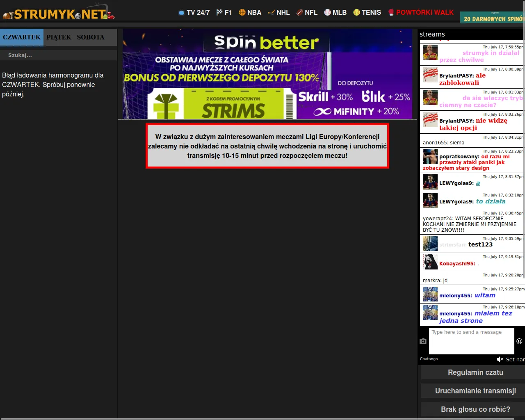Viewport: 525px width, 420px height.
Task: Click the 'Błąd ładowania harmonogramu' error text
Action: point(53,84)
